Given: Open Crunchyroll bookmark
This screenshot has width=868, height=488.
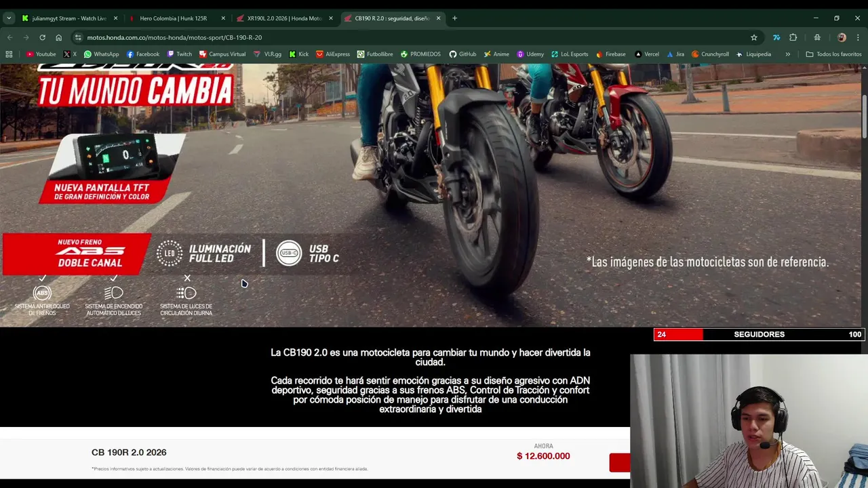Looking at the screenshot, I should point(710,54).
